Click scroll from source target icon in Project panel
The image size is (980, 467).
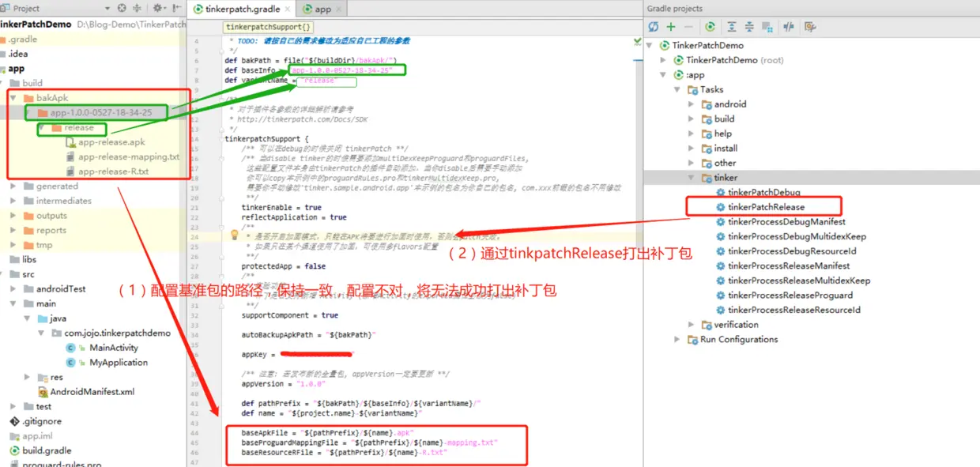(x=122, y=8)
